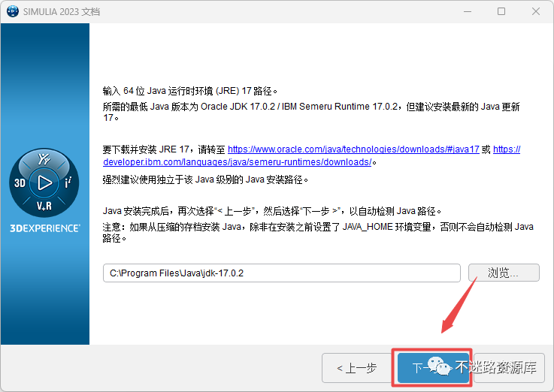This screenshot has height=392, width=554.
Task: Open the Oracle Java 17 downloads link
Action: pyautogui.click(x=353, y=149)
